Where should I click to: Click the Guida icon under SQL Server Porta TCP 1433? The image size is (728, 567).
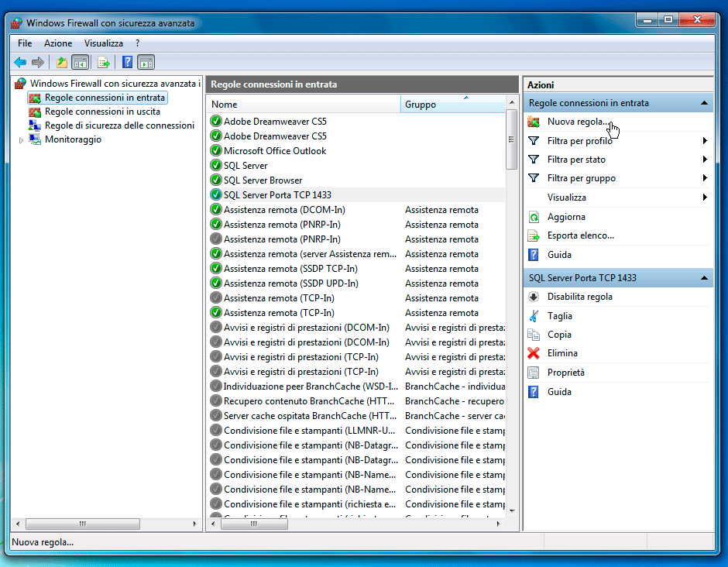[x=534, y=392]
